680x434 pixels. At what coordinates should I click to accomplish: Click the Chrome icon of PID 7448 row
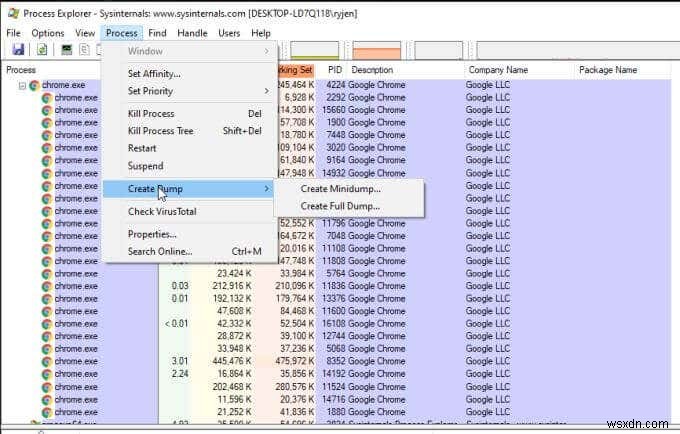click(x=47, y=136)
